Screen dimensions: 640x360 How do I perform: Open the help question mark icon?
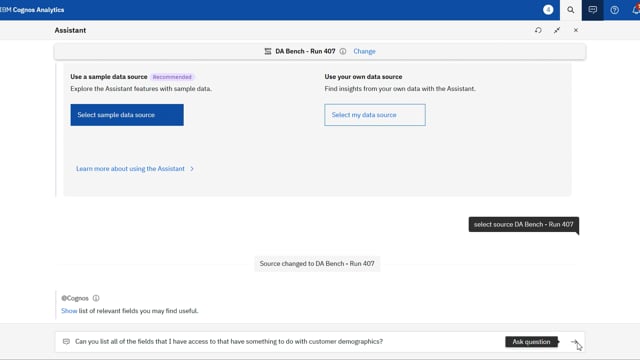pos(614,10)
